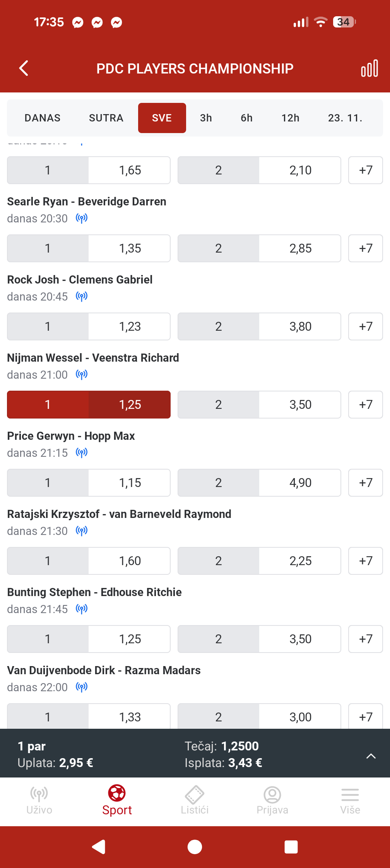Image resolution: width=390 pixels, height=868 pixels.
Task: Expand +7 extra bets for Ratajski–van Barneveld
Action: [366, 561]
